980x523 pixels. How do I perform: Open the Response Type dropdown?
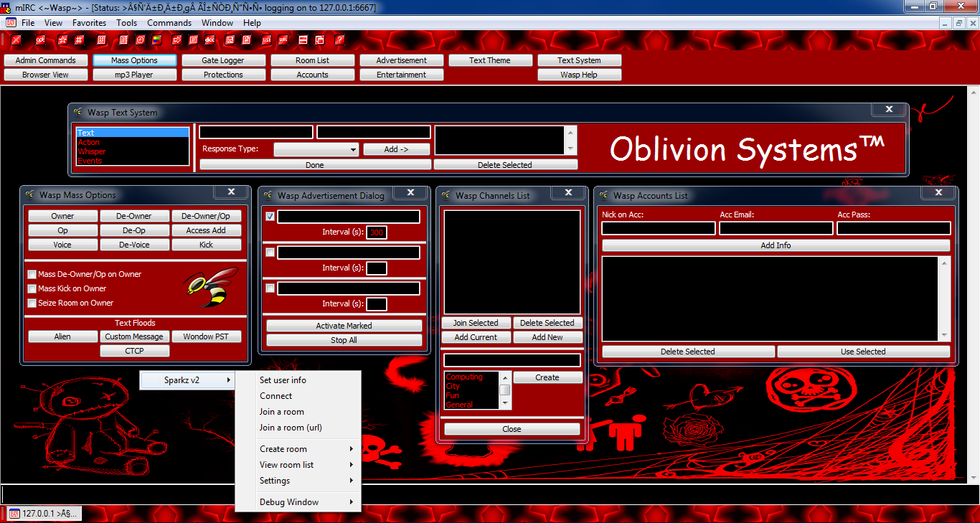tap(316, 149)
